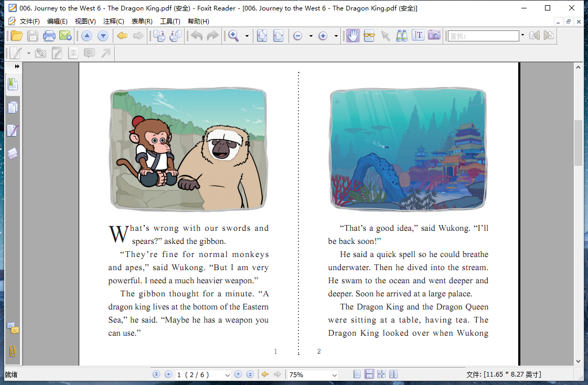Click the Print icon in toolbar
The height and width of the screenshot is (385, 588).
(49, 36)
